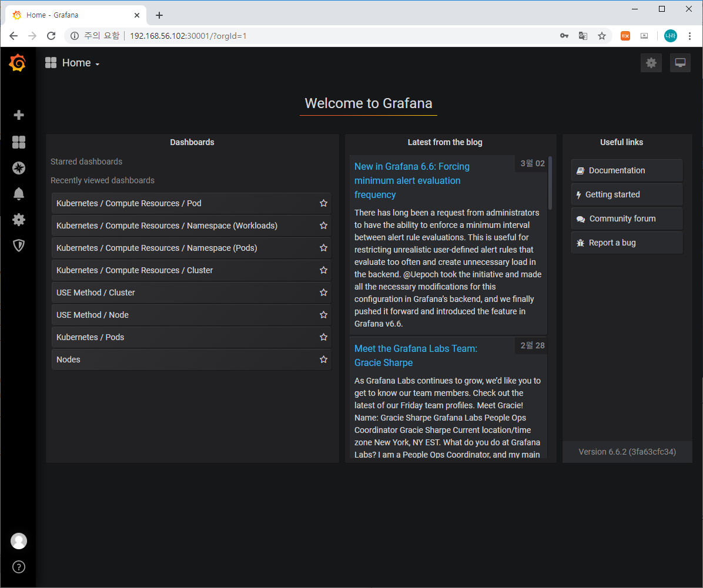The height and width of the screenshot is (588, 703).
Task: Go back with the browser back arrow
Action: (14, 36)
